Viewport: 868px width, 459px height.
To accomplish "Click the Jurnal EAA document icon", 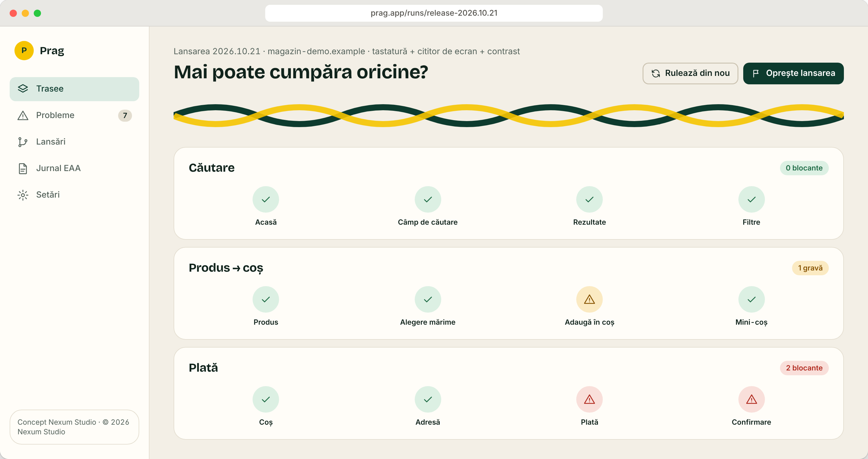I will 23,168.
